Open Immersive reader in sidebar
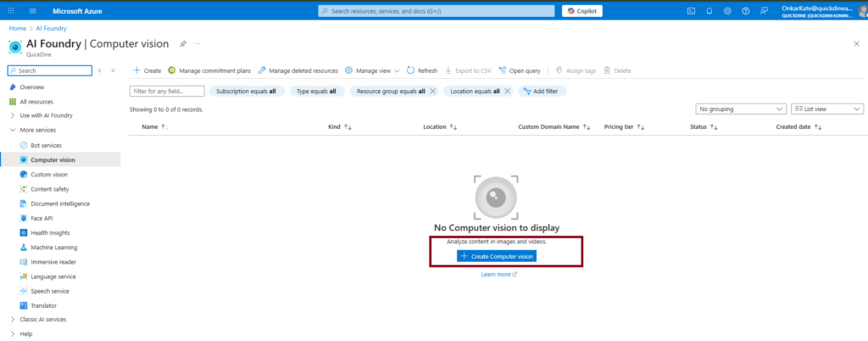This screenshot has height=341, width=868. (53, 262)
